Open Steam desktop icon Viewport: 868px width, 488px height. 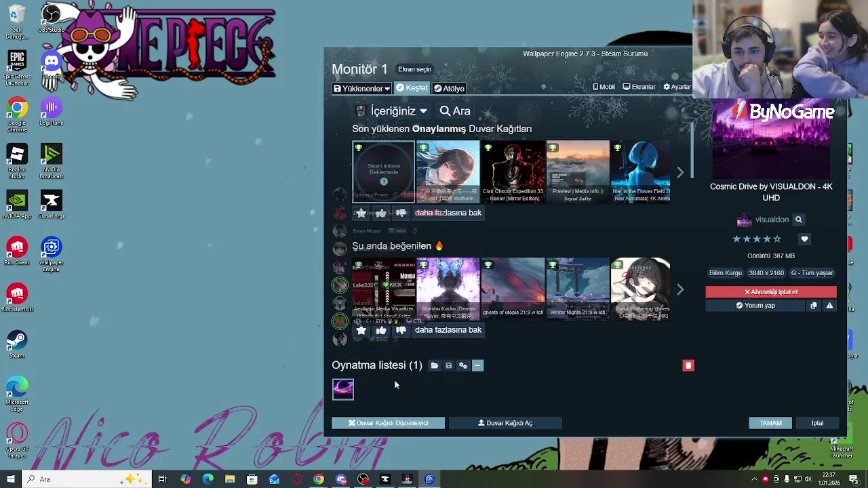(17, 345)
